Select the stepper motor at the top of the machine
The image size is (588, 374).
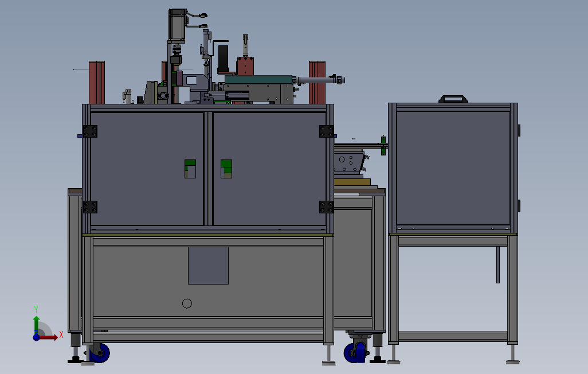(x=178, y=26)
